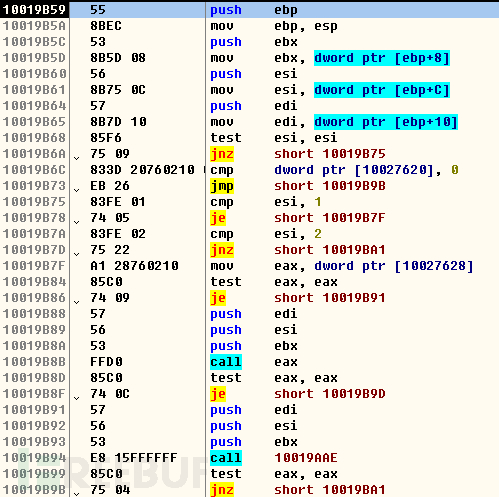Select cmp dword ptr [10027620] instruction

[x=334, y=170]
